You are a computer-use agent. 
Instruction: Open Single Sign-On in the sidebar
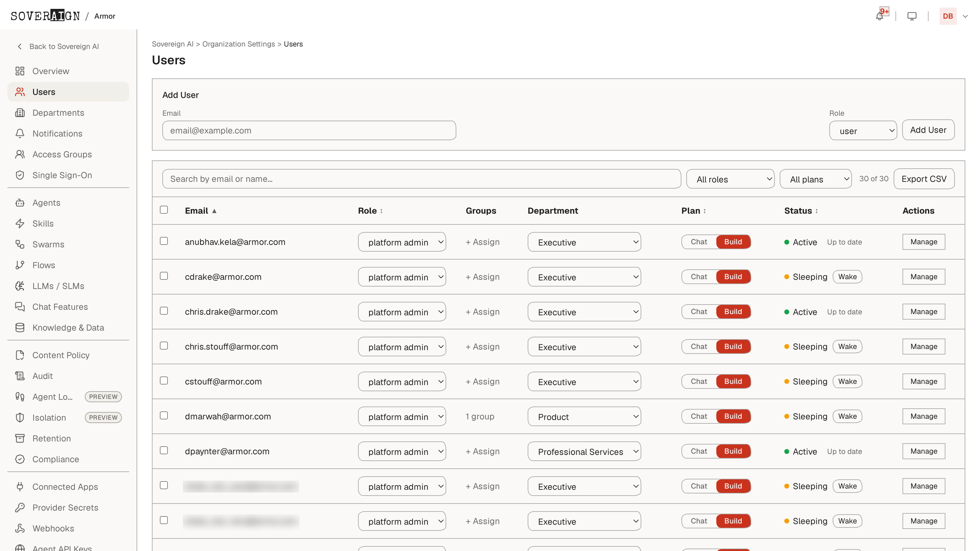pyautogui.click(x=68, y=175)
